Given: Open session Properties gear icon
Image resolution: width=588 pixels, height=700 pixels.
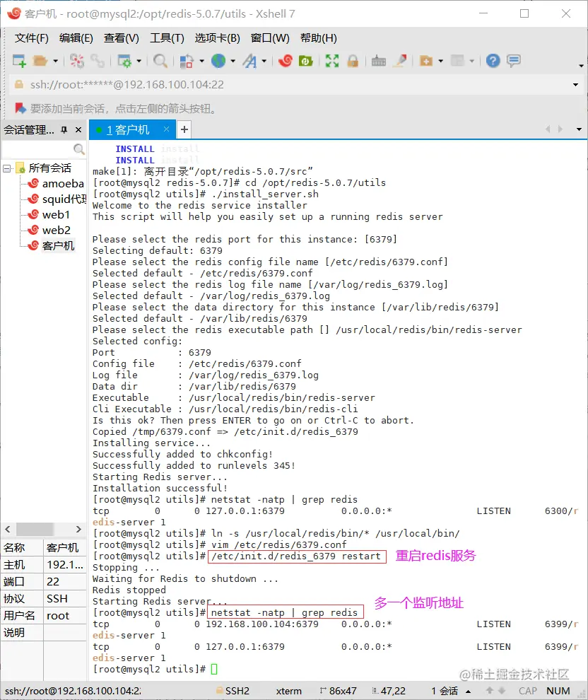Looking at the screenshot, I should pyautogui.click(x=124, y=61).
